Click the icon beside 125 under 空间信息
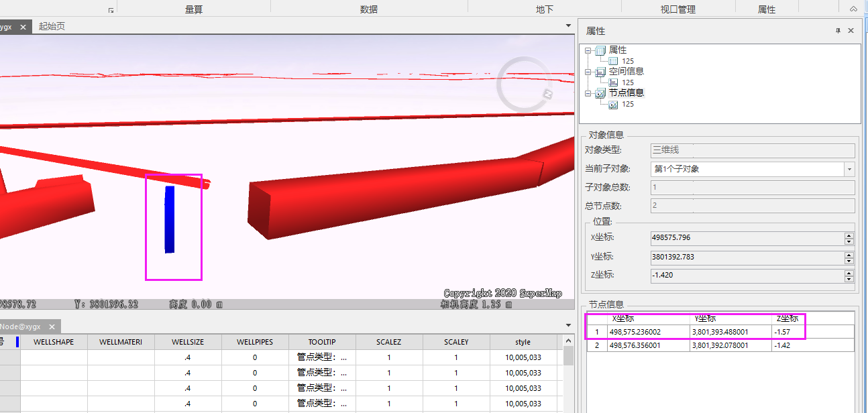This screenshot has height=413, width=868. pos(613,82)
